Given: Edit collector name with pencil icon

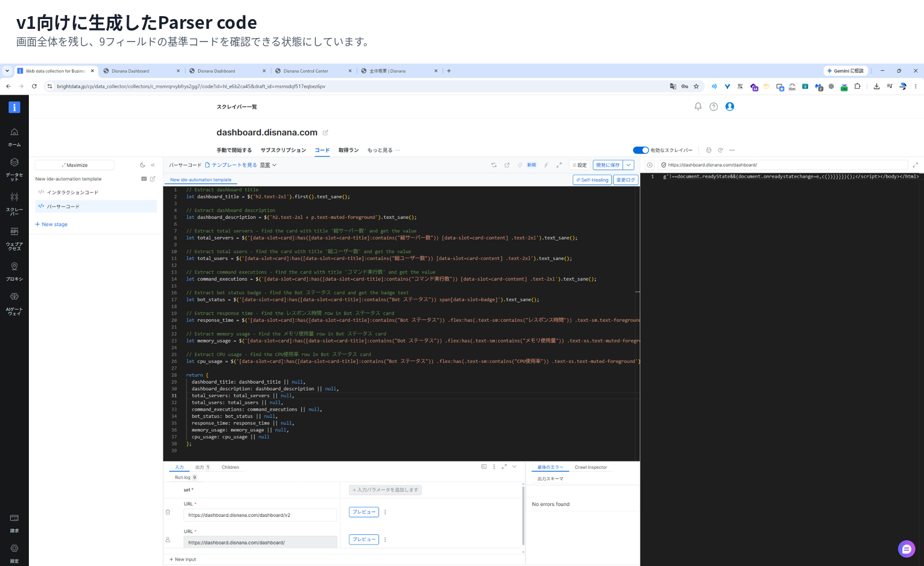Looking at the screenshot, I should point(325,132).
